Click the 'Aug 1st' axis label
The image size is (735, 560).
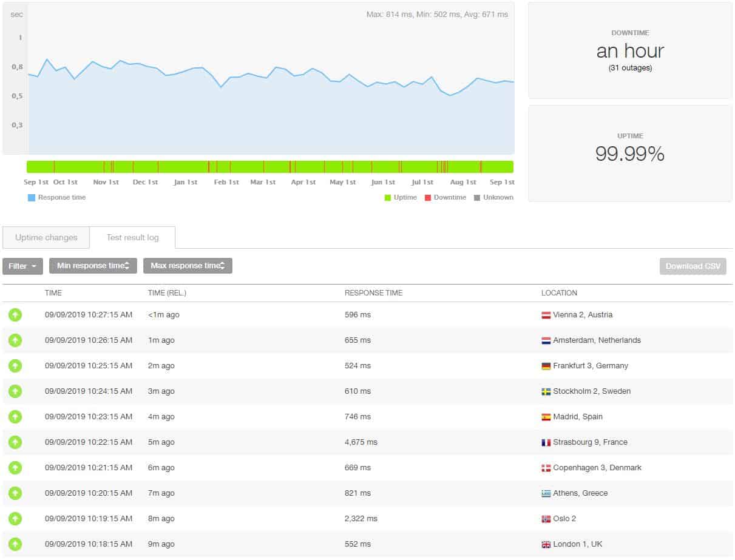[463, 182]
